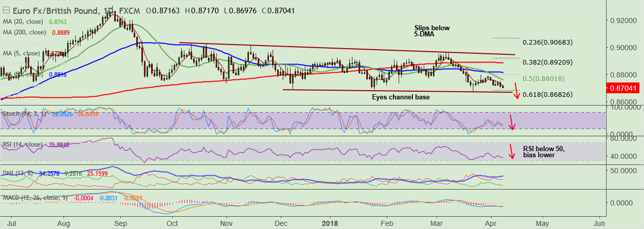
Task: Click the 0.90000 price axis label
Action: 625,48
